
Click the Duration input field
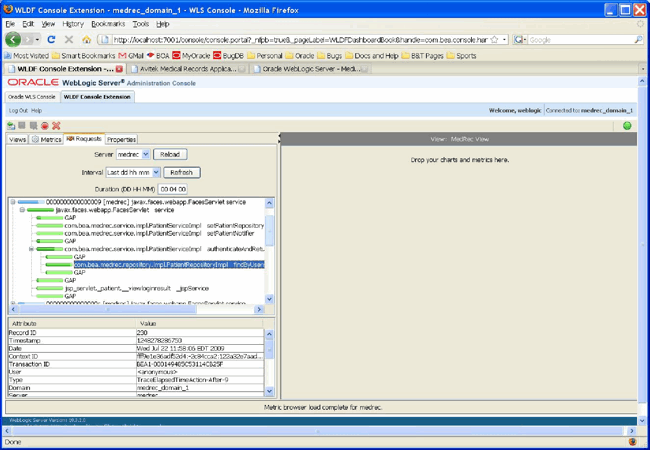pos(172,189)
